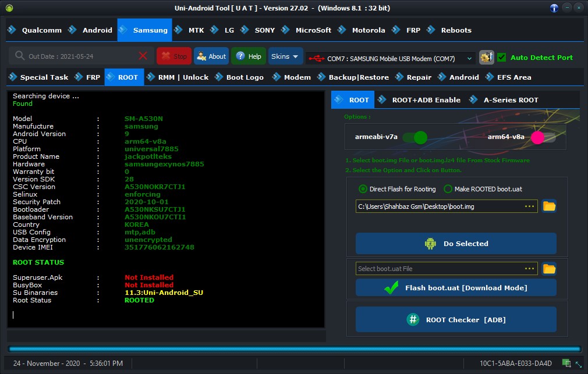Select Make ROOTED boot.uat radio option
The height and width of the screenshot is (374, 588).
(x=448, y=189)
